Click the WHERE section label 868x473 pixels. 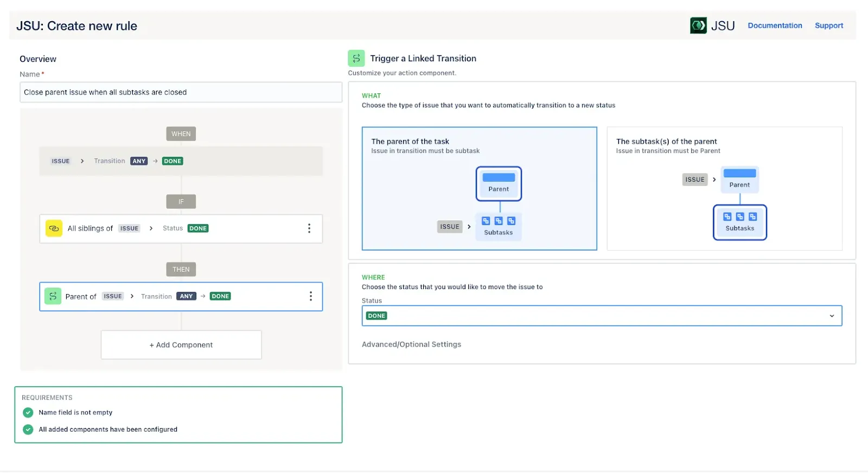[373, 278]
